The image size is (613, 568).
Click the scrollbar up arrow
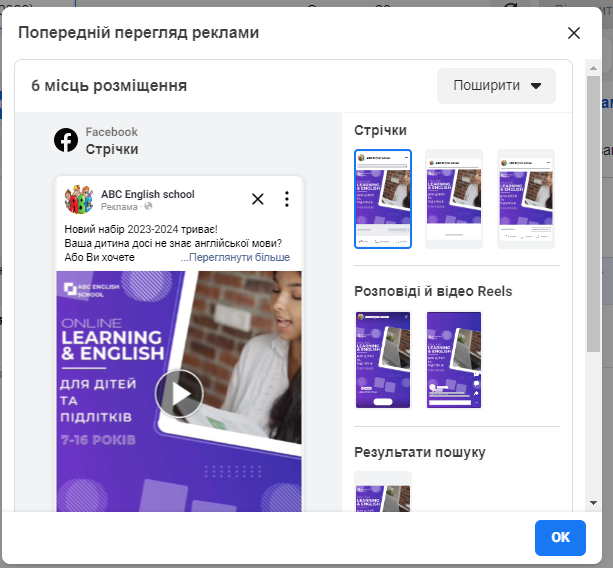(593, 68)
